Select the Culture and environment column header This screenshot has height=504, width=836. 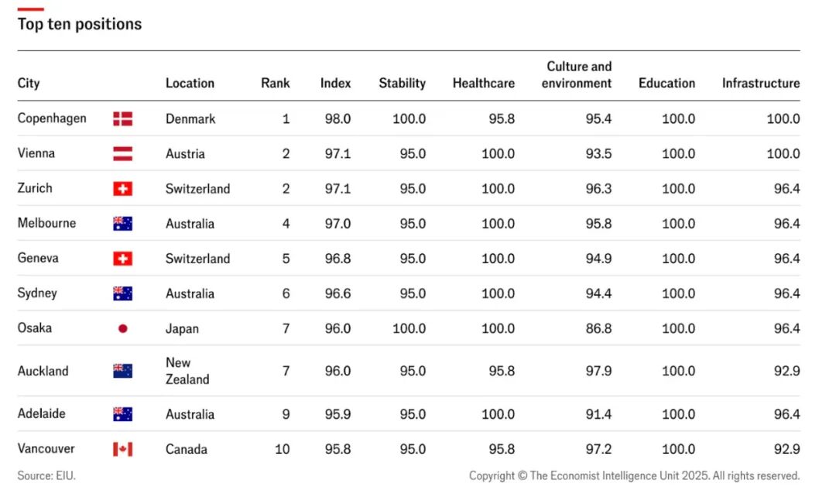(577, 74)
